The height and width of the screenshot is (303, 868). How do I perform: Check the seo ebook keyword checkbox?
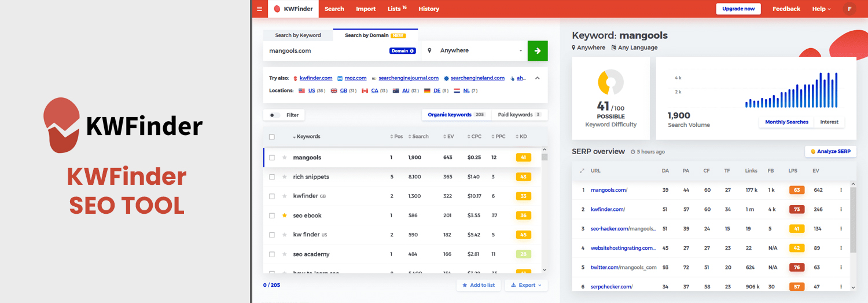[x=272, y=216]
